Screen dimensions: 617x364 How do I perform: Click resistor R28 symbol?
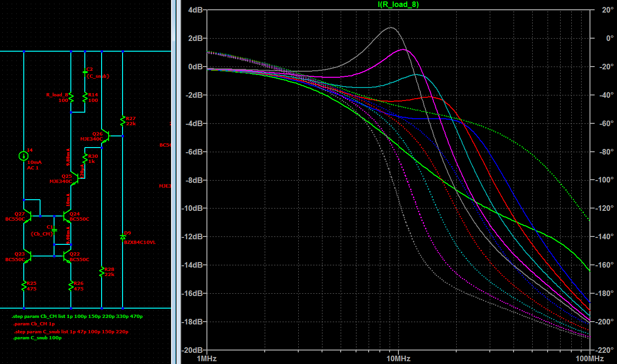coord(102,272)
